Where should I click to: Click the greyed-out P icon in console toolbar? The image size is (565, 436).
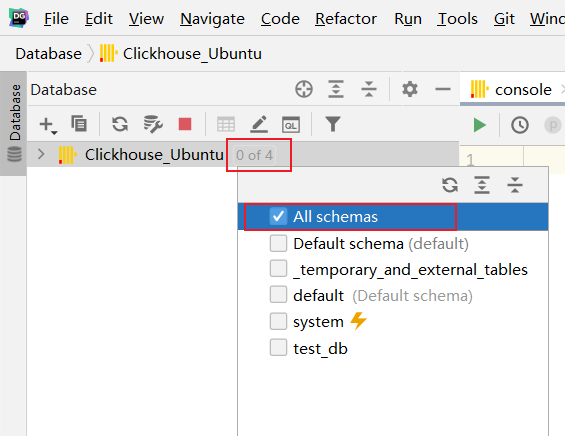[x=552, y=125]
